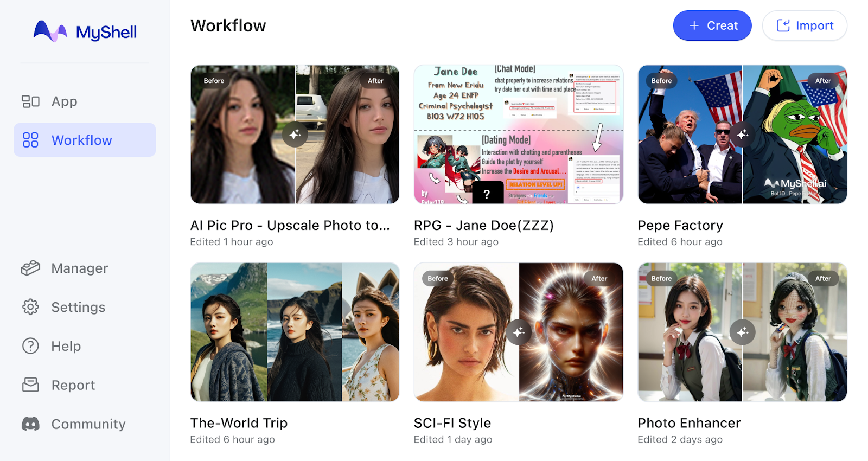Screen dimensions: 868x461
Task: Click the Workflow grid icon in sidebar
Action: [30, 140]
